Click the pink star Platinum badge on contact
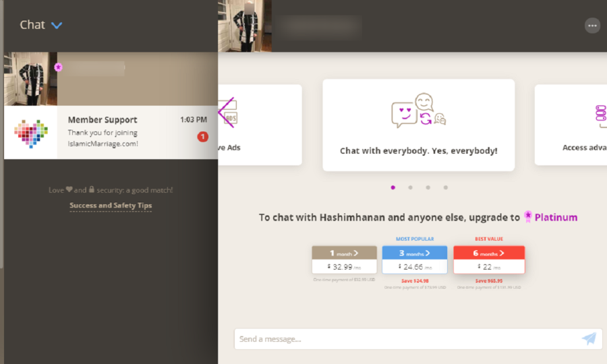Image resolution: width=607 pixels, height=364 pixels. click(x=58, y=67)
